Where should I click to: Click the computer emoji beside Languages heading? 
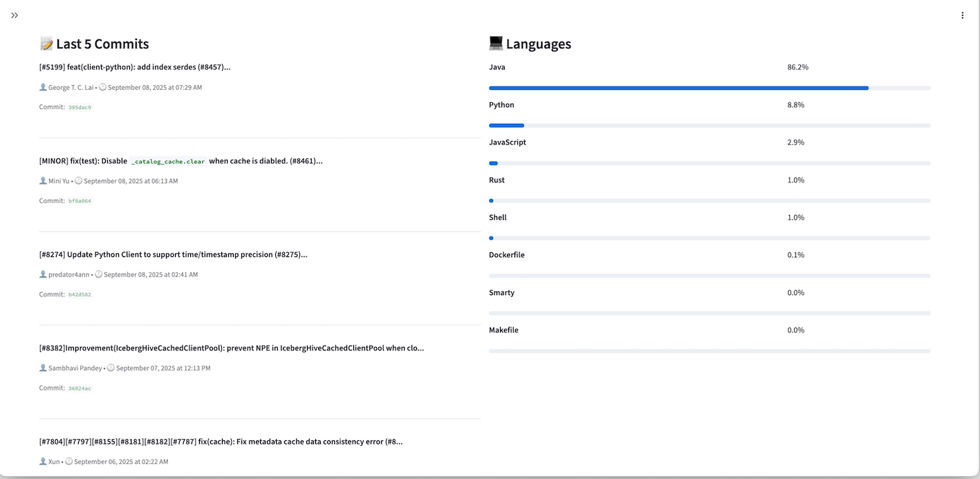click(x=496, y=43)
